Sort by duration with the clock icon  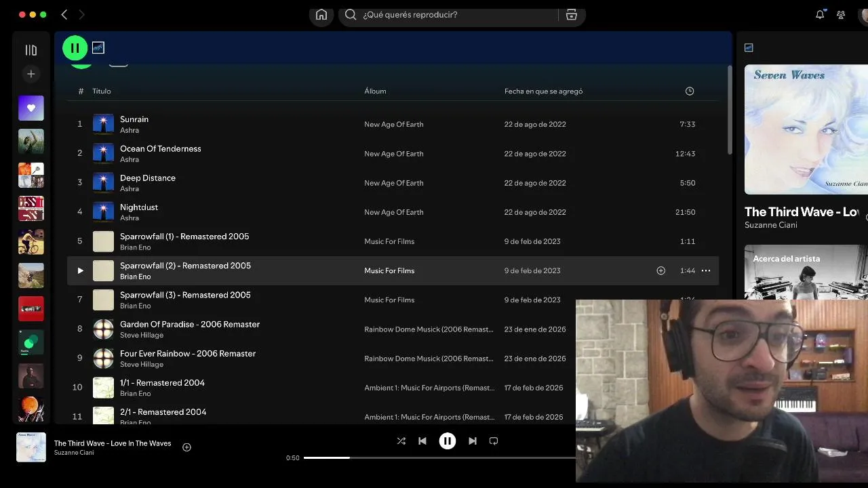coord(690,91)
